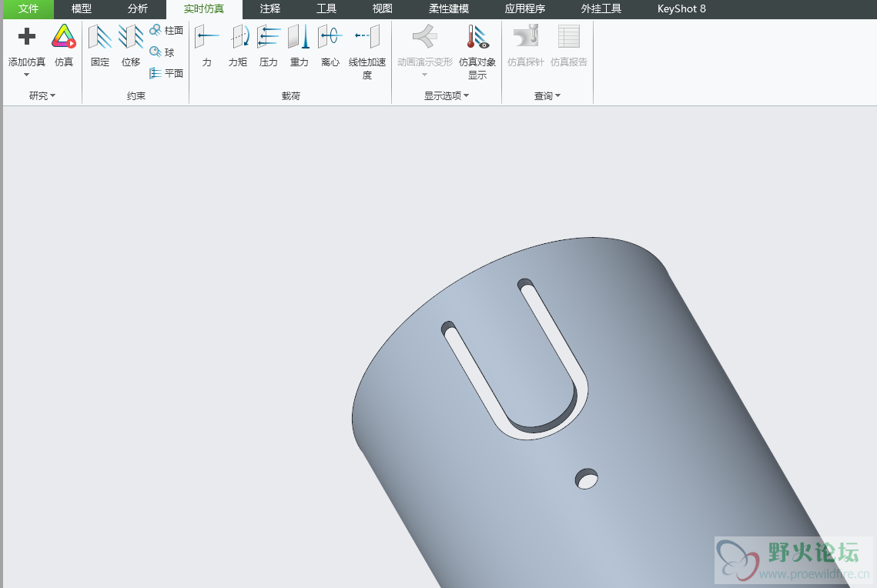The image size is (877, 588).
Task: Apply a 离心 (Centrifugal) load
Action: pyautogui.click(x=330, y=37)
